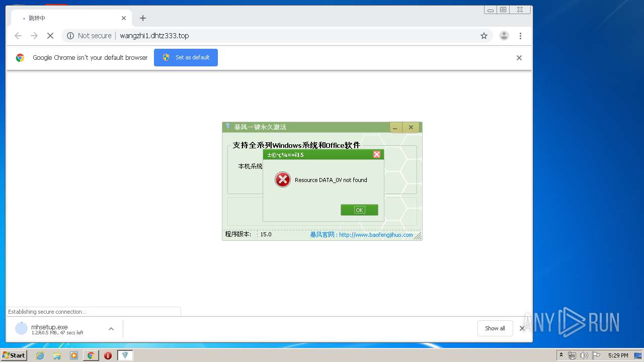The image size is (644, 362).
Task: Stop loading the page
Action: [50, 36]
